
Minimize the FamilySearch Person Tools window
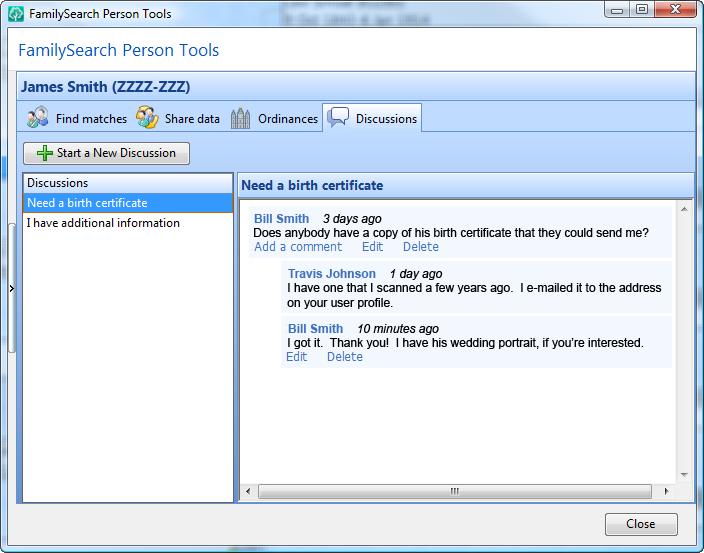click(x=617, y=10)
